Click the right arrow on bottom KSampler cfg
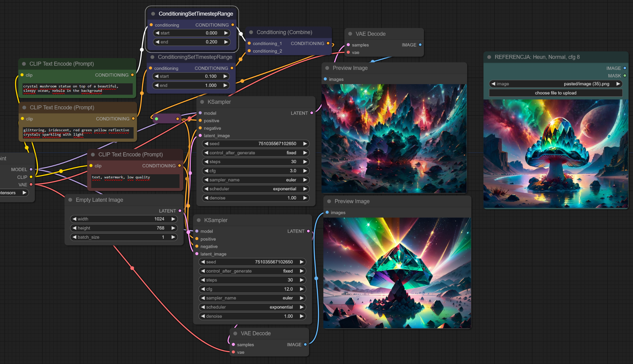This screenshot has width=633, height=364. pos(301,289)
